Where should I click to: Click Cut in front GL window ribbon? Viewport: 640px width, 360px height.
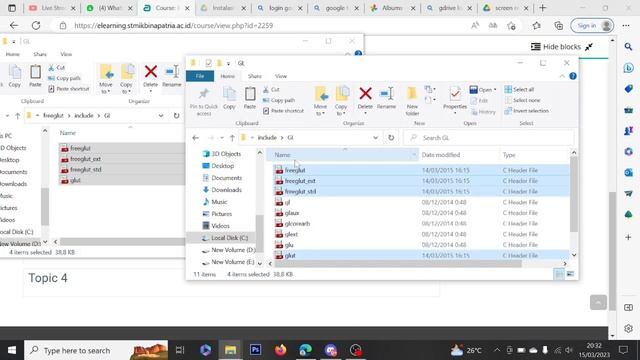click(x=271, y=89)
